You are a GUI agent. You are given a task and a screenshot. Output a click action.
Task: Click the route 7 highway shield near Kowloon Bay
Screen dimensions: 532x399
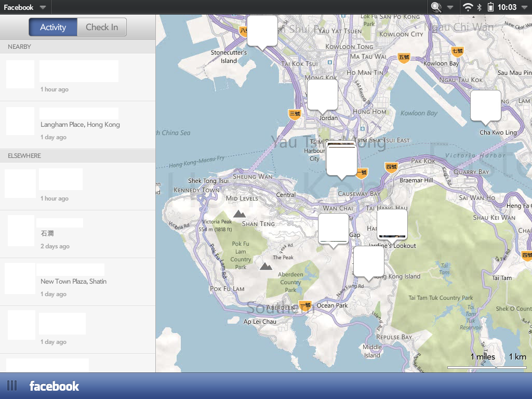pyautogui.click(x=457, y=51)
